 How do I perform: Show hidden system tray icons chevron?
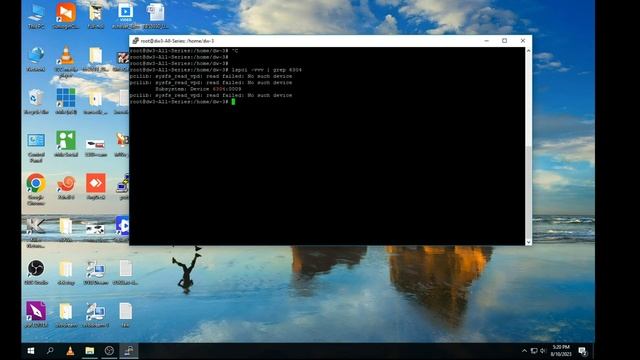(x=524, y=351)
